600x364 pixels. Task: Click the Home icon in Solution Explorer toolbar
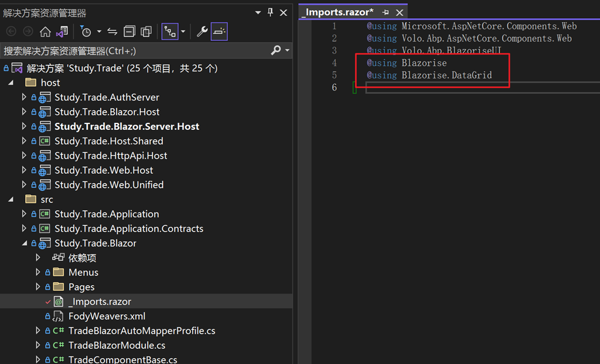click(45, 32)
